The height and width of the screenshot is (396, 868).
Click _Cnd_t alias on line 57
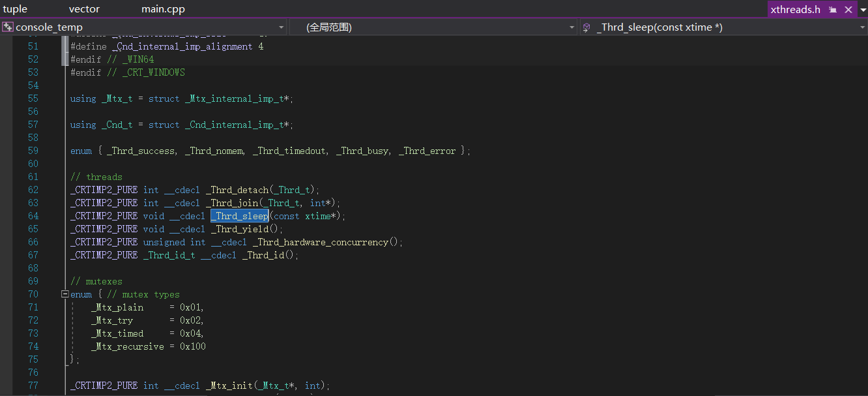tap(117, 125)
